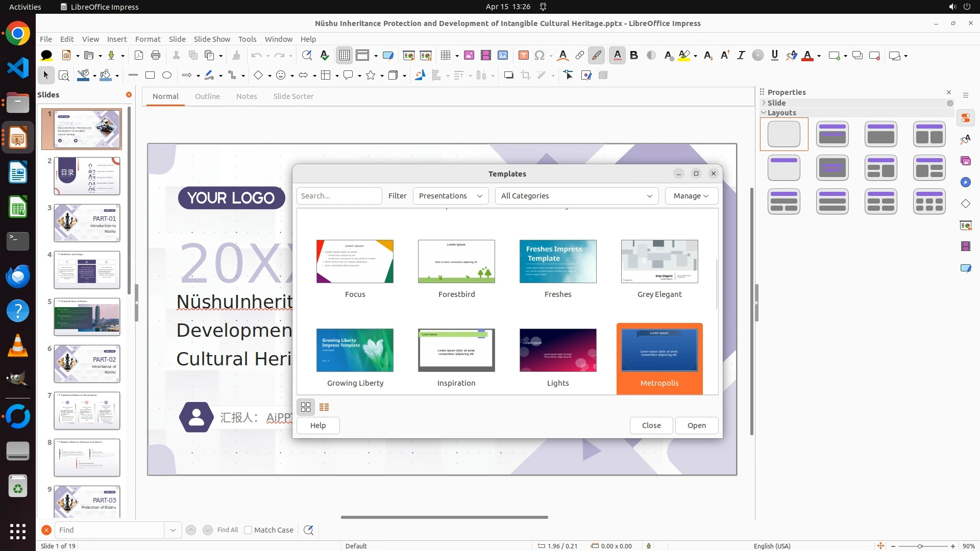This screenshot has height=551, width=980.
Task: Select the Ellipse drawing tool
Action: [167, 76]
